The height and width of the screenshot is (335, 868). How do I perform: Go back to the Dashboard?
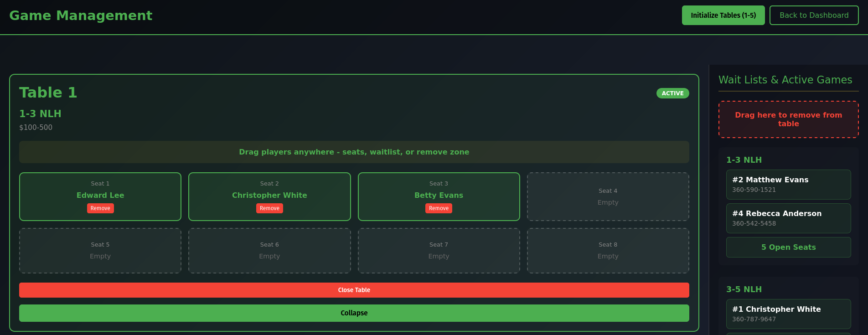[814, 15]
